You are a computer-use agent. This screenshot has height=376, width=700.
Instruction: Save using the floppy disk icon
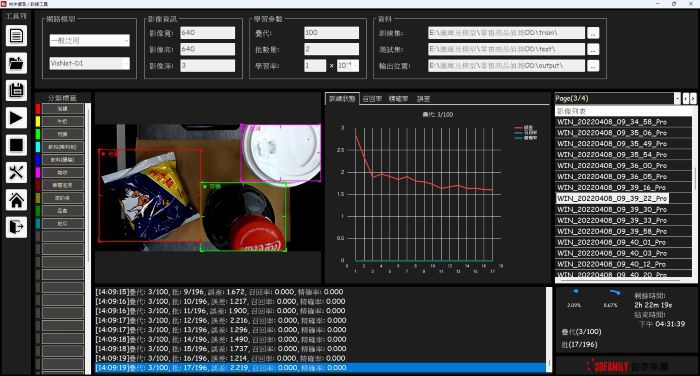tap(16, 90)
